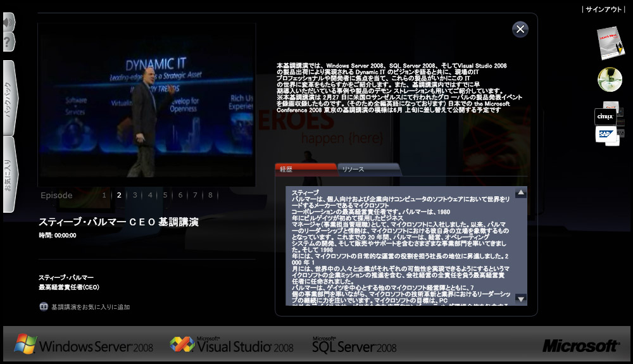The width and height of the screenshot is (633, 364).
Task: Click the サインアウト link
Action: click(x=603, y=9)
